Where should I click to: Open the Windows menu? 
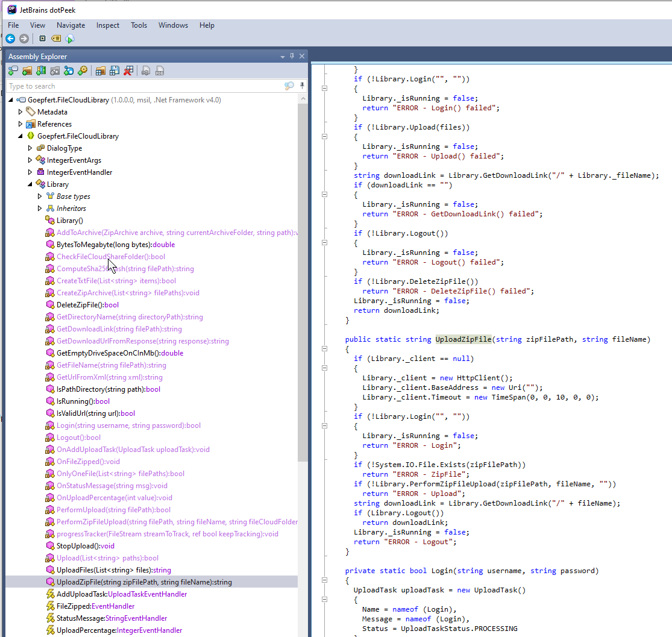(x=173, y=25)
